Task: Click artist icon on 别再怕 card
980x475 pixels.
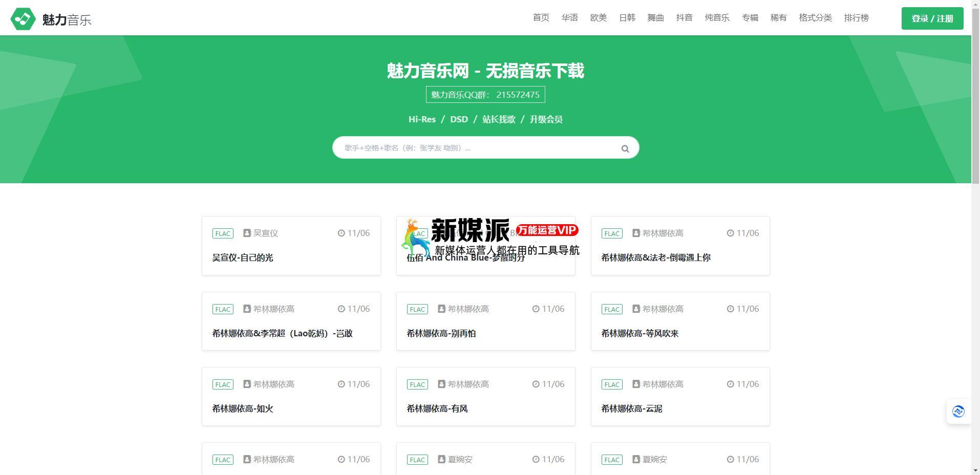Action: pos(441,309)
